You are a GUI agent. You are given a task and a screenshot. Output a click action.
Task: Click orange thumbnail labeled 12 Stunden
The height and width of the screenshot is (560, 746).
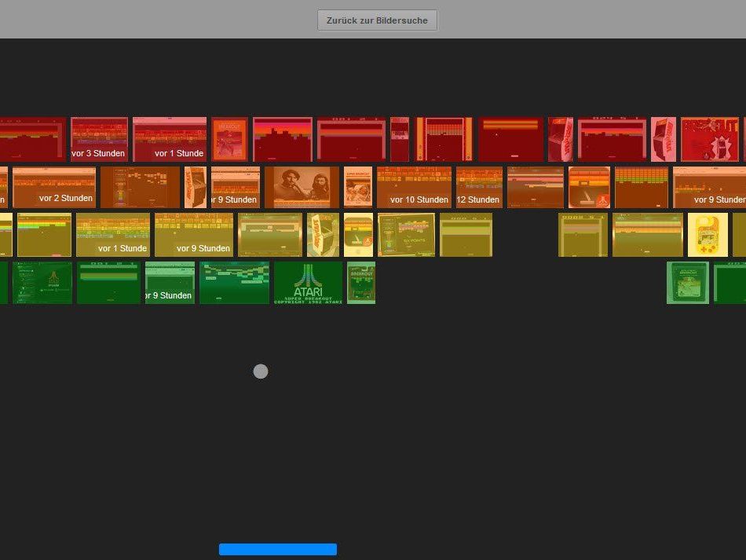pos(479,187)
